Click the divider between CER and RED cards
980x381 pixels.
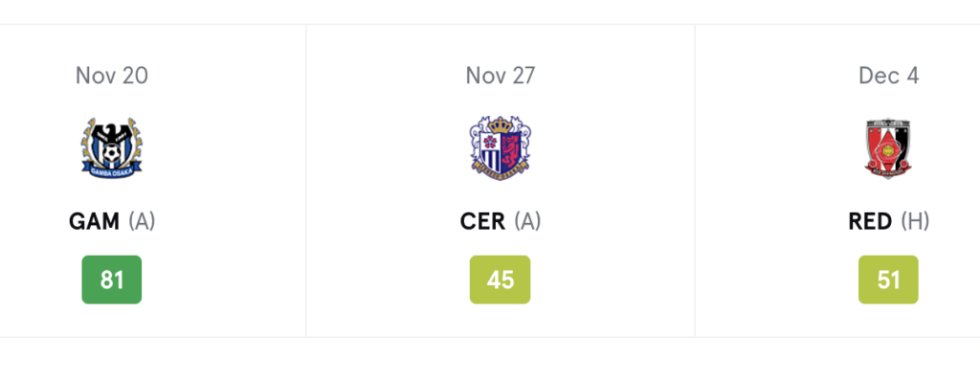click(x=695, y=181)
